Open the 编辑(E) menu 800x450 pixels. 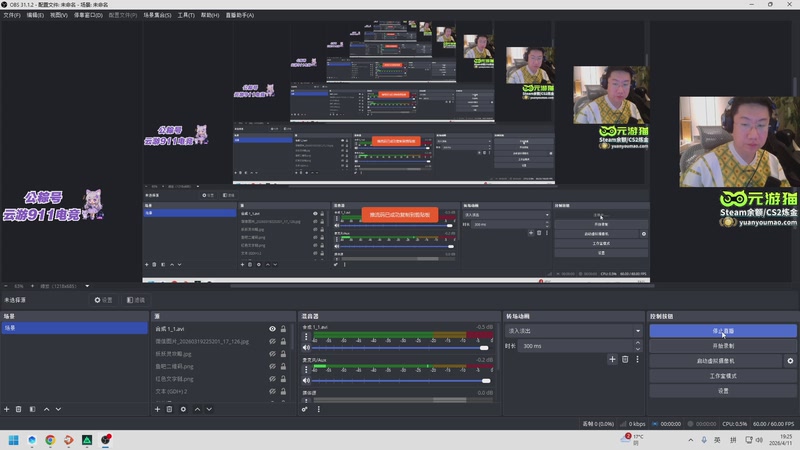(35, 15)
